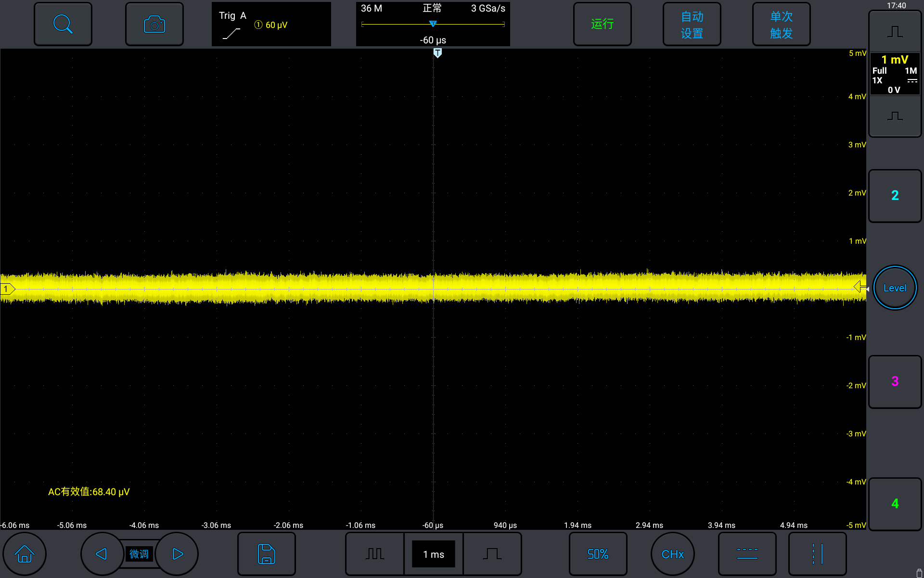Open vertical cursor lines icon
Image resolution: width=924 pixels, height=578 pixels.
pos(817,554)
